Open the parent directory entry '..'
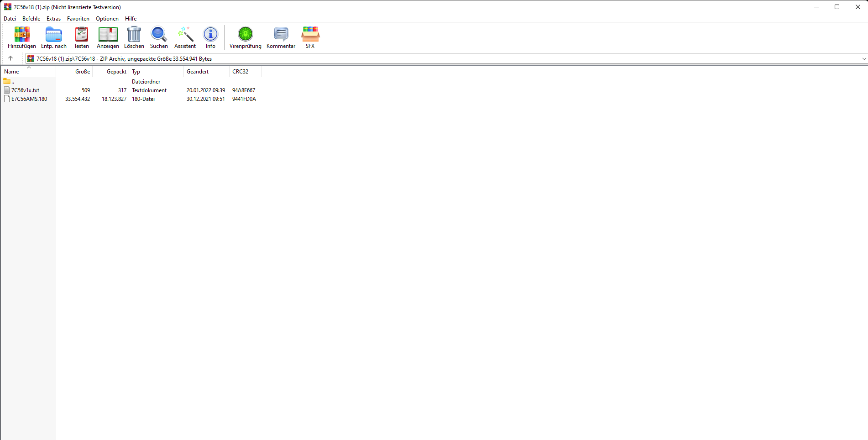 pos(13,81)
